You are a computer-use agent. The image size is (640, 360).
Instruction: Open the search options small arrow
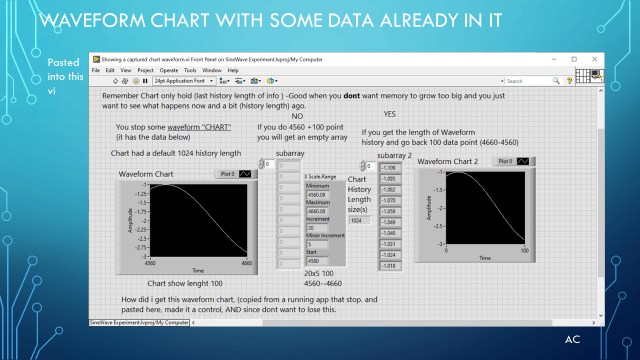(x=502, y=81)
